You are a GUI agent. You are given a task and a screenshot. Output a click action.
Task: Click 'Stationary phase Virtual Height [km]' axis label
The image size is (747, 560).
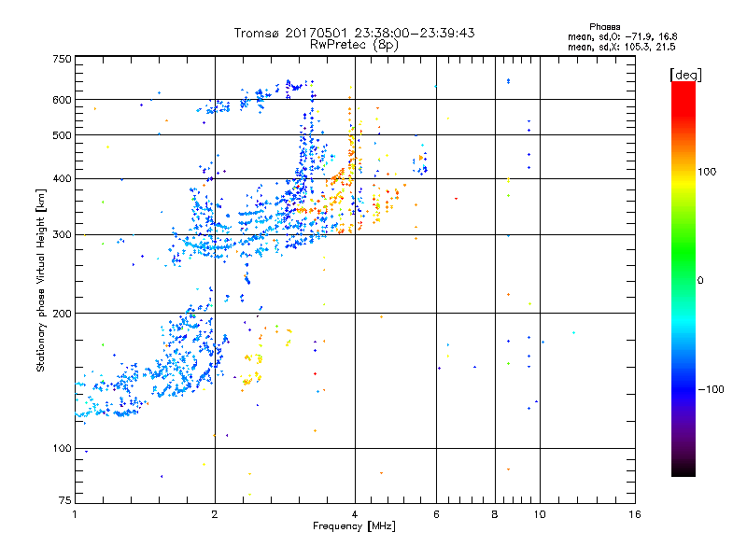tap(41, 281)
